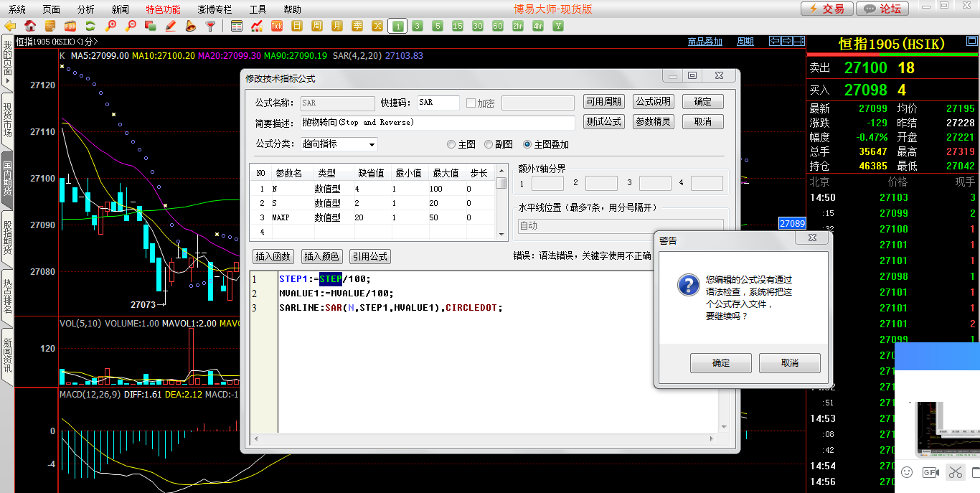Click the home icon in the toolbar
980x493 pixels.
pyautogui.click(x=30, y=26)
